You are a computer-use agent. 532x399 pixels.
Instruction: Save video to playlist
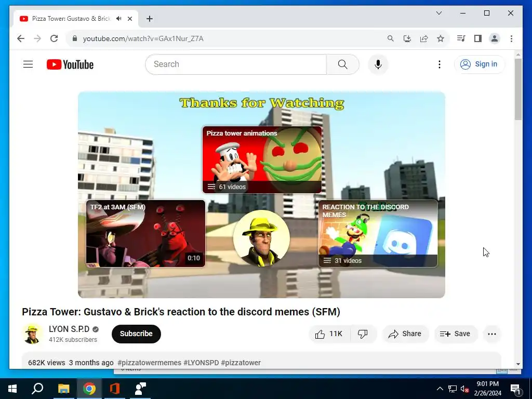tap(455, 334)
